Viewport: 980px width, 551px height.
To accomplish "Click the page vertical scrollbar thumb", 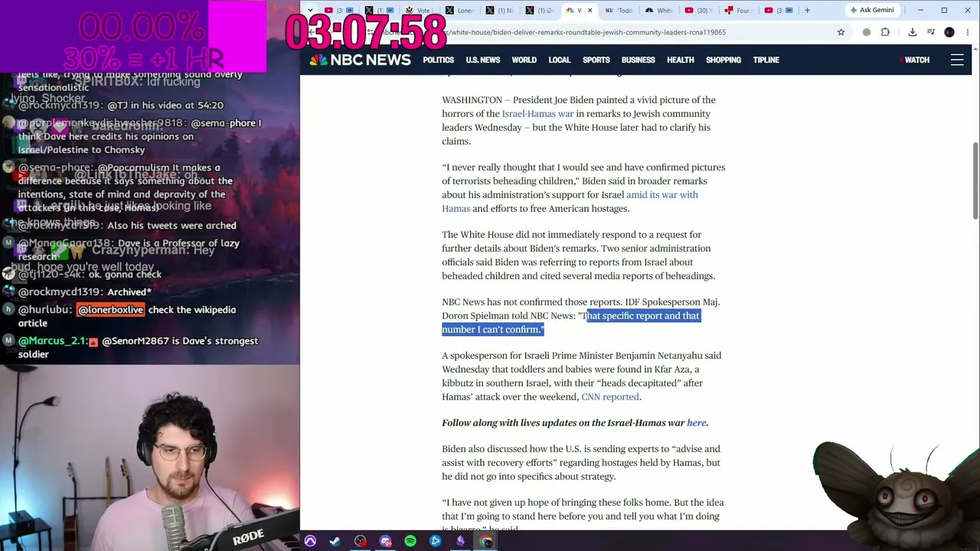I will pyautogui.click(x=975, y=181).
